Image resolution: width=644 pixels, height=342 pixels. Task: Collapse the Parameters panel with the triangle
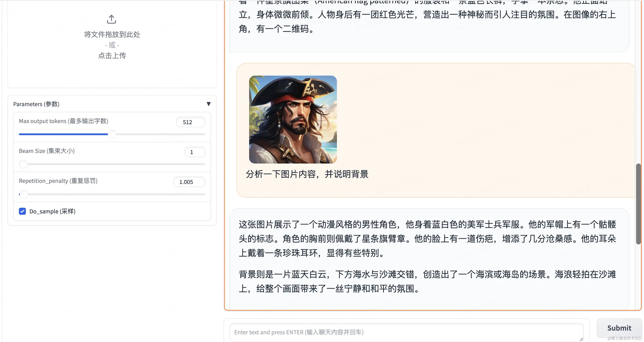(209, 104)
